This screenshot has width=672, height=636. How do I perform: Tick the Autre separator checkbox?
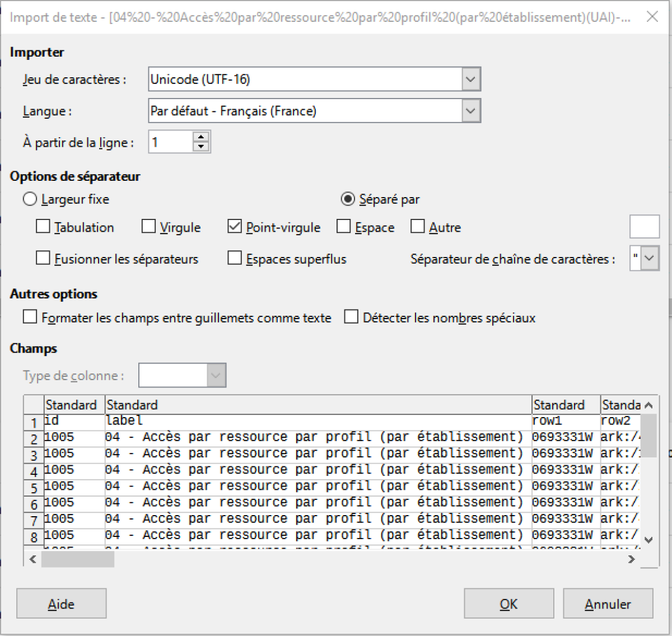point(418,227)
